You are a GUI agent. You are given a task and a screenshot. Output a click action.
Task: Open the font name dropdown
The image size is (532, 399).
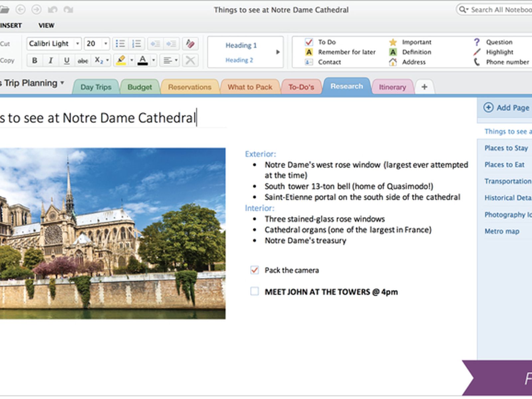(x=77, y=44)
